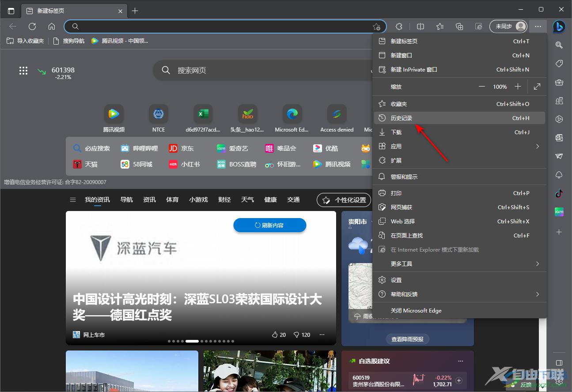Screen dimensions: 572x392
Task: Click the 刷新内容 button
Action: (x=270, y=225)
